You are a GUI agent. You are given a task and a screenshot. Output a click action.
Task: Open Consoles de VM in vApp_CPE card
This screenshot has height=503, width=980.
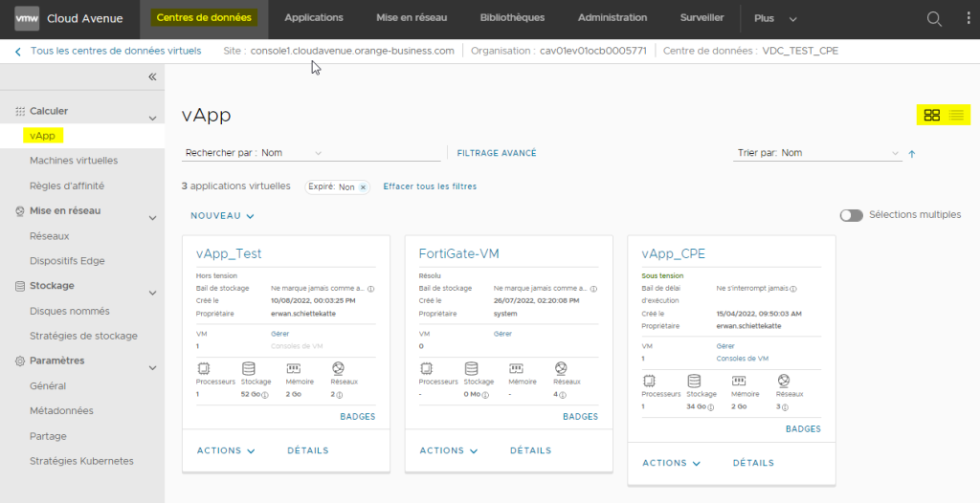pyautogui.click(x=743, y=359)
